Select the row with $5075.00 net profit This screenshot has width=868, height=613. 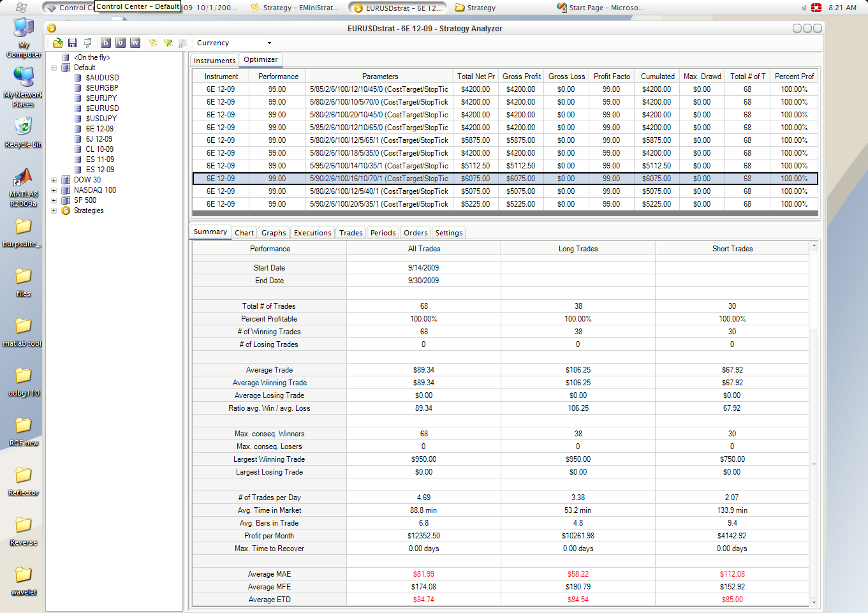505,191
